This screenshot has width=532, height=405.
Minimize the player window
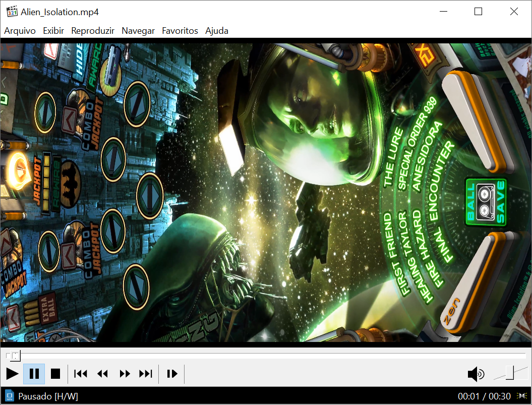click(x=443, y=12)
